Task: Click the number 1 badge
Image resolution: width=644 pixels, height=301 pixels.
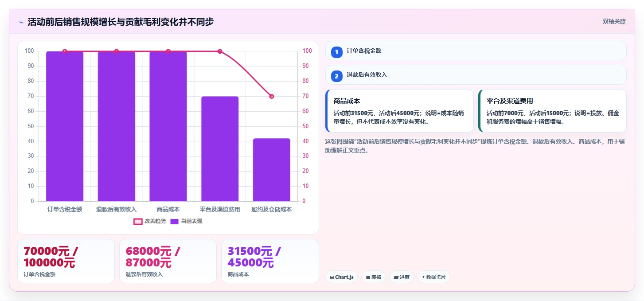Action: [x=337, y=52]
